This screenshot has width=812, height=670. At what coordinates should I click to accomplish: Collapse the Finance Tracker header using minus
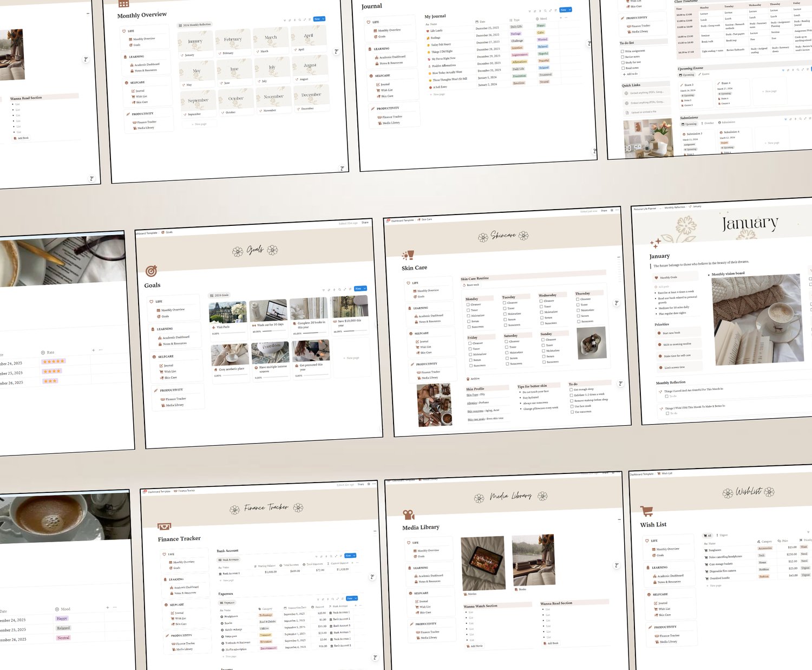click(376, 531)
